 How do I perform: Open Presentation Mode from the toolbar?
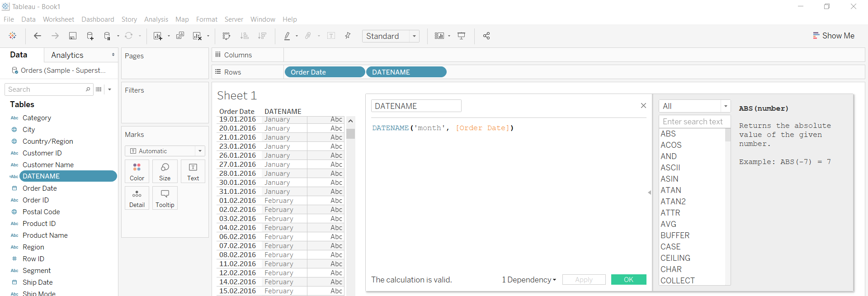[x=461, y=36]
